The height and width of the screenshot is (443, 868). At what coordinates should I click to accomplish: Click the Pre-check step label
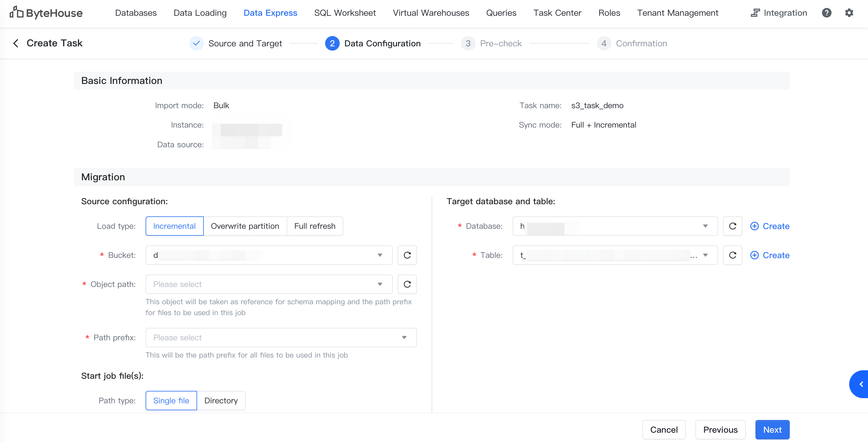click(x=501, y=43)
